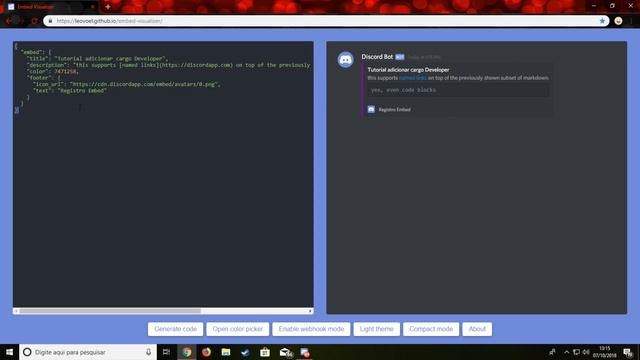The image size is (640, 360).
Task: Open the Windows Start menu
Action: point(9,352)
